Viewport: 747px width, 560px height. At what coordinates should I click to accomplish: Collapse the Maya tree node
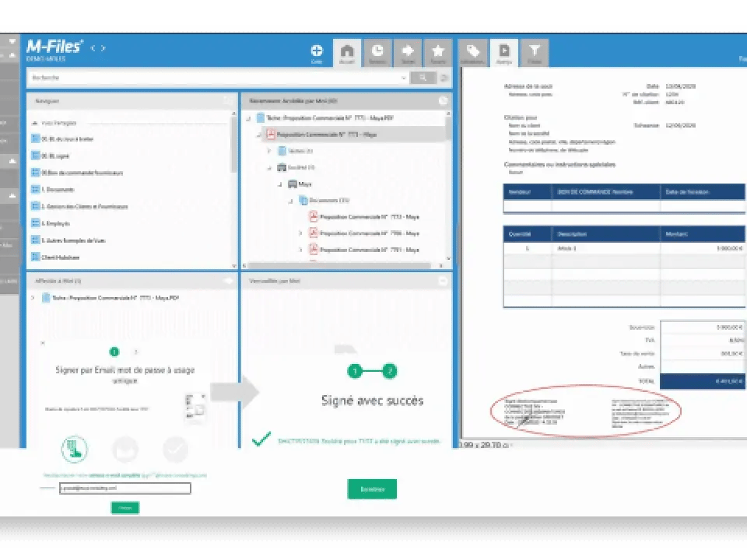click(280, 184)
